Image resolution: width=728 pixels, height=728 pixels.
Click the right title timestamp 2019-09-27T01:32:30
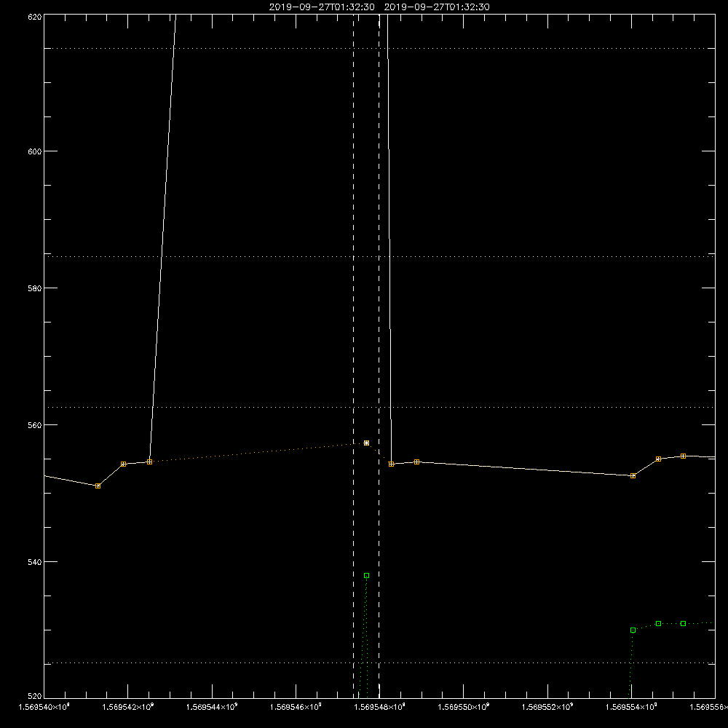coord(437,7)
